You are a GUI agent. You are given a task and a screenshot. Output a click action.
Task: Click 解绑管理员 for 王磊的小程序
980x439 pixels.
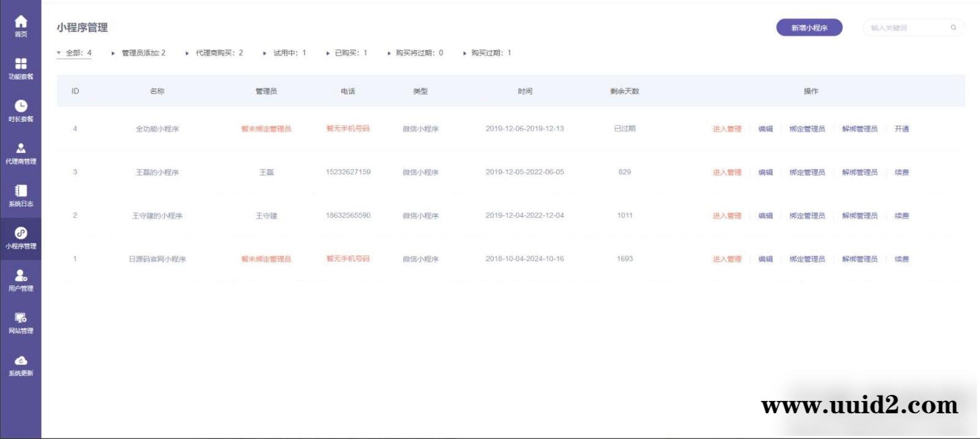click(x=860, y=173)
